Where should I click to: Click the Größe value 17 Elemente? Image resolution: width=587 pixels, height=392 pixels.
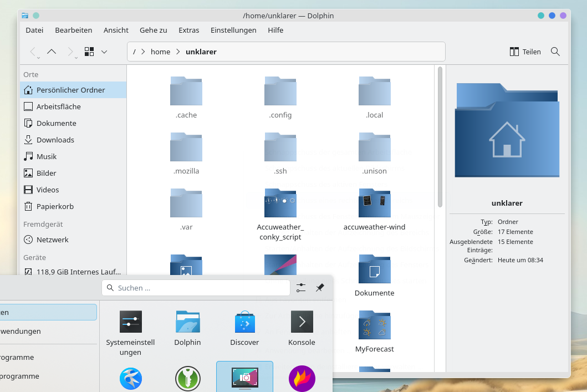[515, 232]
